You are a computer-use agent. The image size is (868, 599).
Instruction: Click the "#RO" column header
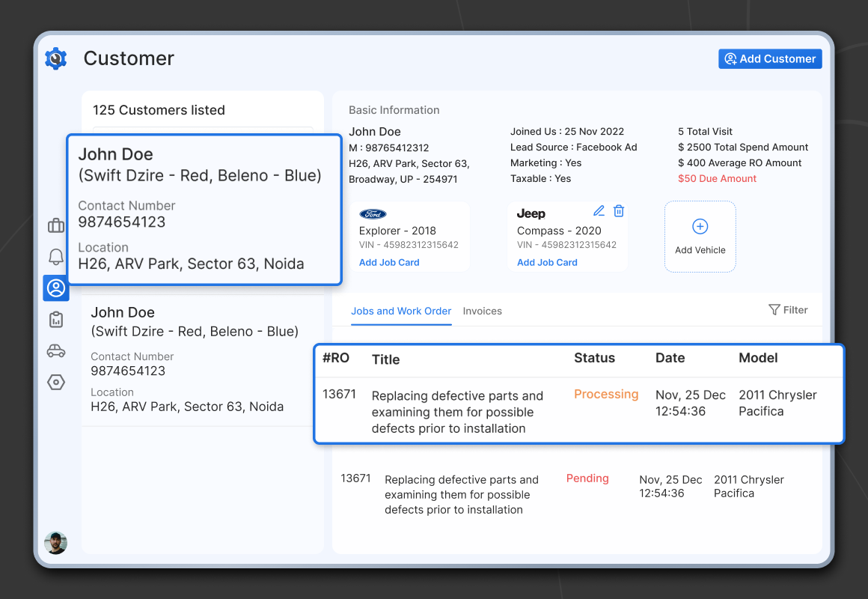pos(336,358)
